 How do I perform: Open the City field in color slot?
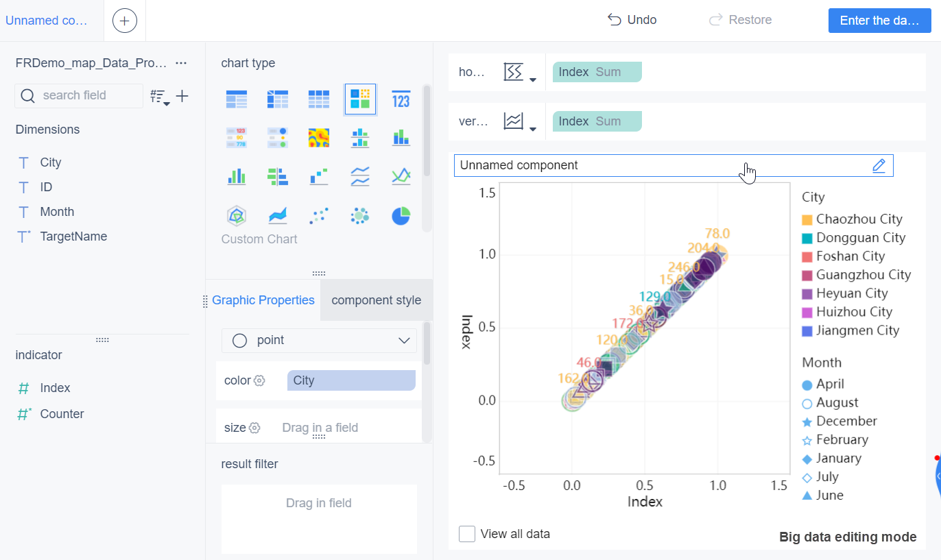351,380
